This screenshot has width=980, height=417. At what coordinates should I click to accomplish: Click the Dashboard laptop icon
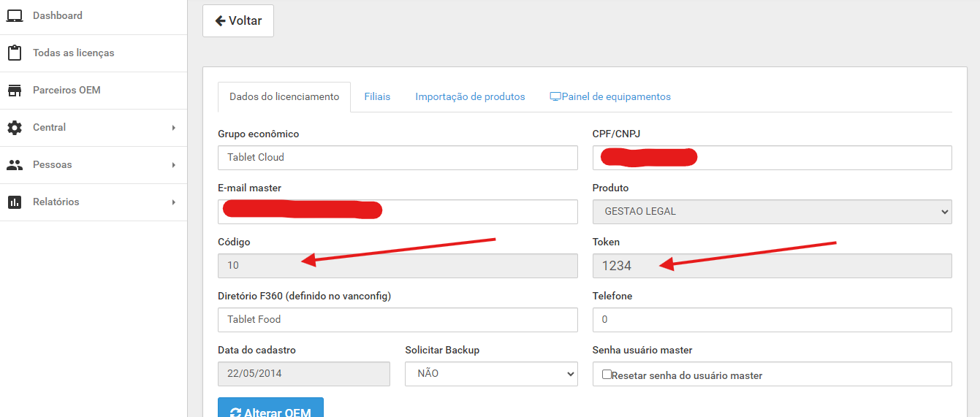point(15,15)
